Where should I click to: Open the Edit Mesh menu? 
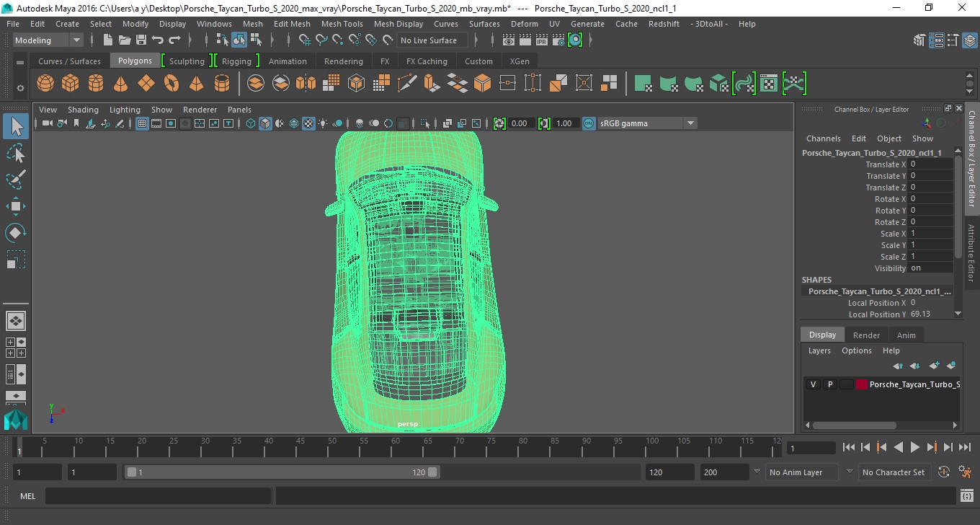(292, 24)
